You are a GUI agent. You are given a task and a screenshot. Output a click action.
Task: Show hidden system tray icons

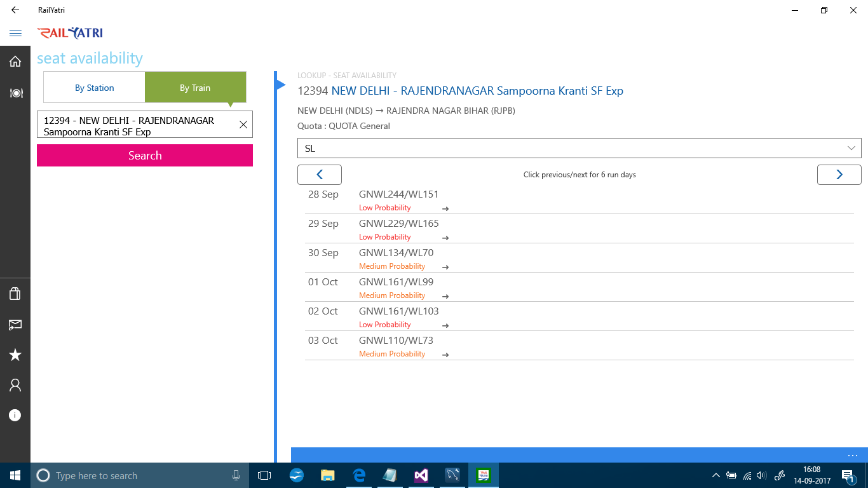click(716, 475)
